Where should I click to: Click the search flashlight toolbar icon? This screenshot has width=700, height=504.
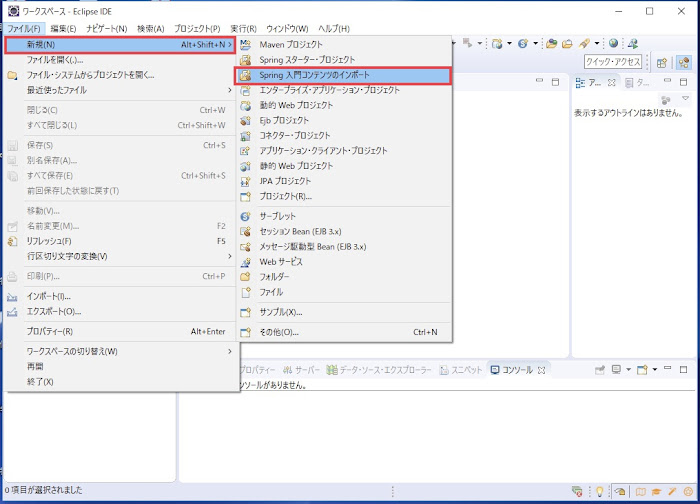(584, 43)
